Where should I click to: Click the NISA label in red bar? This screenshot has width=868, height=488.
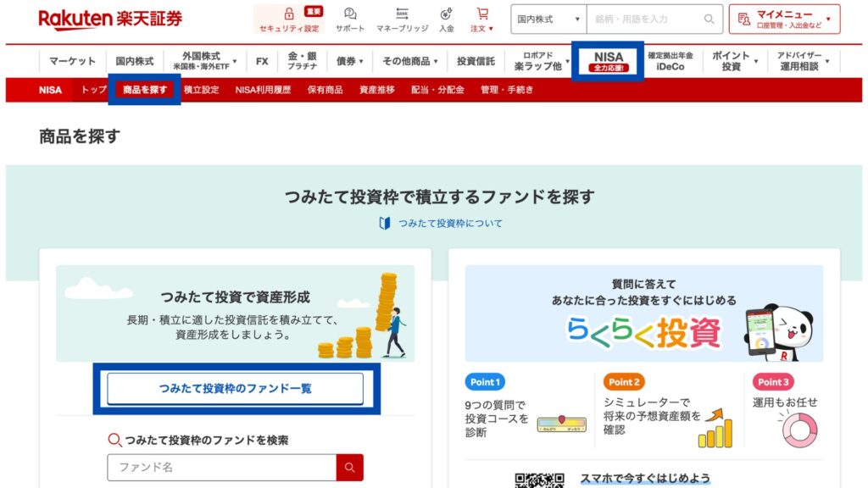[50, 90]
